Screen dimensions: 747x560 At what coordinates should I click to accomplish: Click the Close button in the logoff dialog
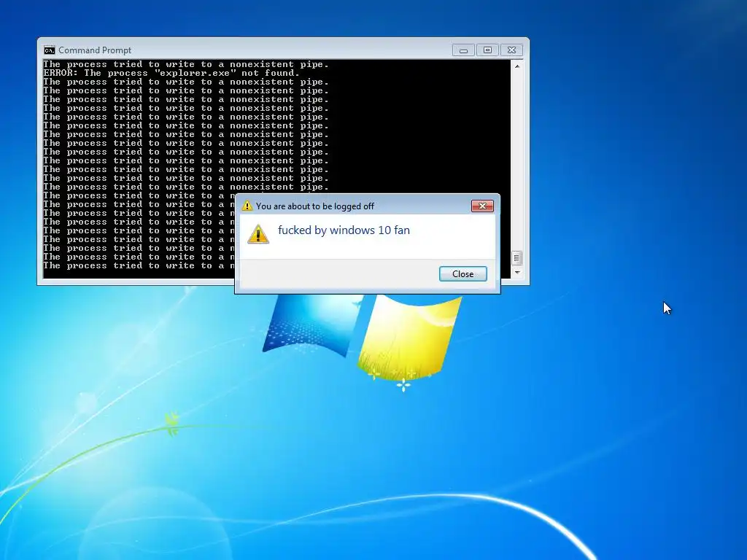pyautogui.click(x=462, y=274)
